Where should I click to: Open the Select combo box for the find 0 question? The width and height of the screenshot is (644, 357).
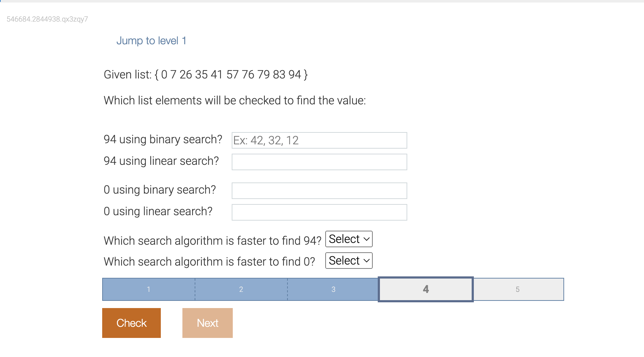tap(348, 261)
